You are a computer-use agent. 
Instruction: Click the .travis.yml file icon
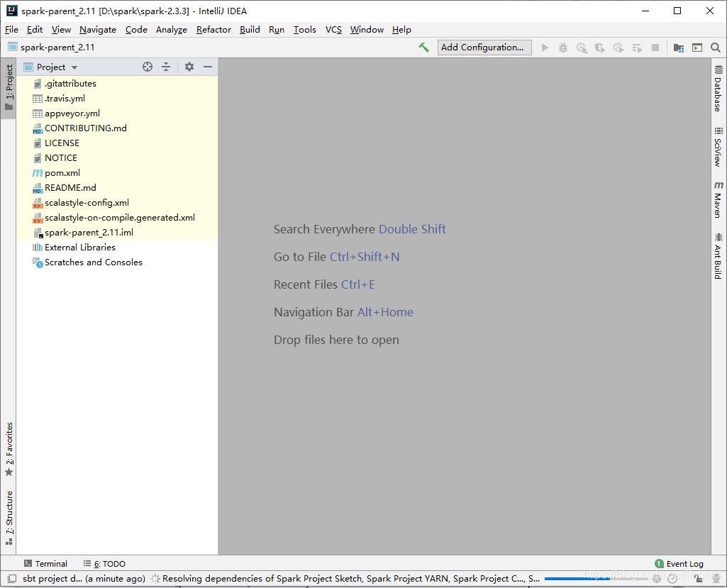[38, 99]
